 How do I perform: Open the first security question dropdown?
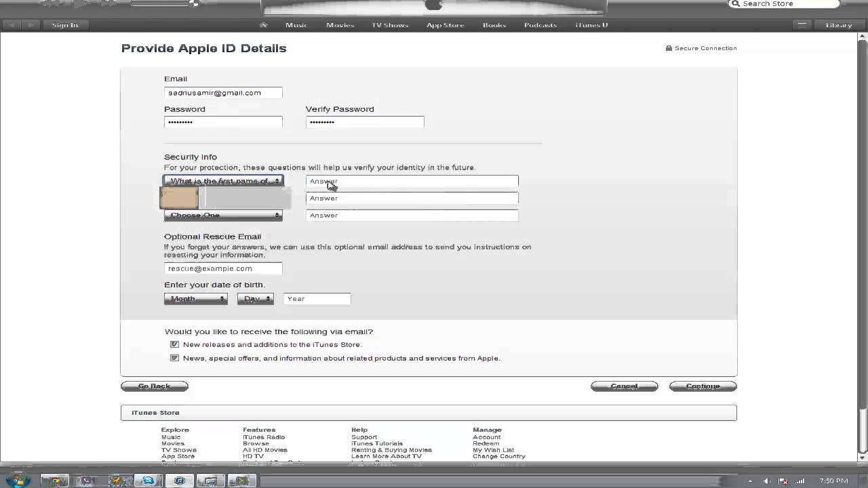(x=223, y=181)
